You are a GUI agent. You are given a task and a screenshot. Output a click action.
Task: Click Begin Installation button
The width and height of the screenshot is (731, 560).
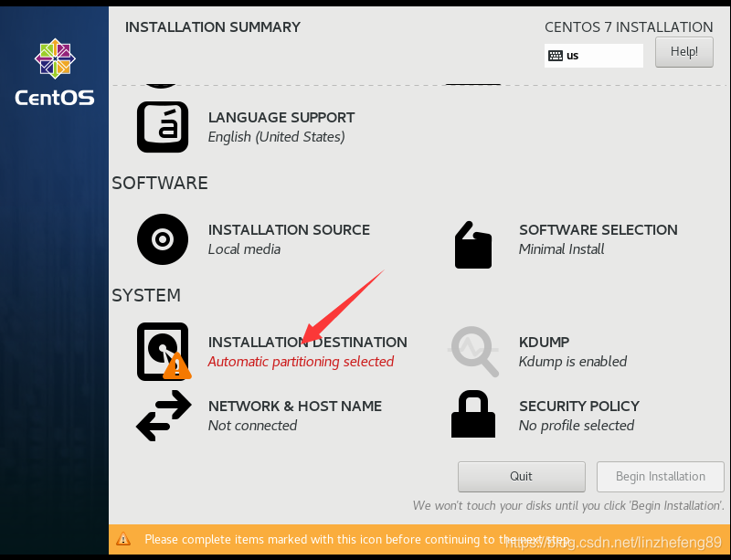pos(660,477)
